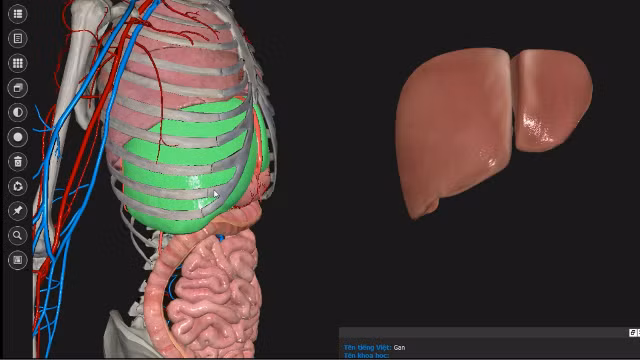Viewport: 640px width, 360px height.
Task: Click the 'Gan' name value
Action: click(x=399, y=348)
